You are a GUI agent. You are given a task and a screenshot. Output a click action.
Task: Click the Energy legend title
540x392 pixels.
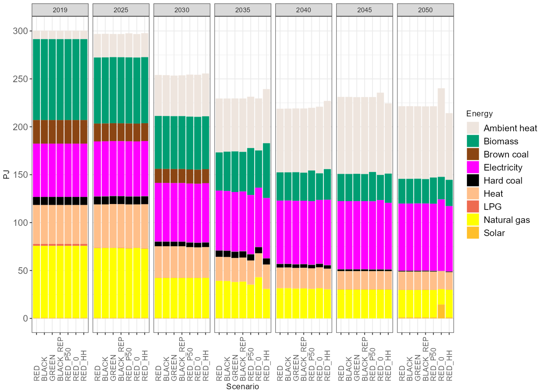tap(479, 114)
